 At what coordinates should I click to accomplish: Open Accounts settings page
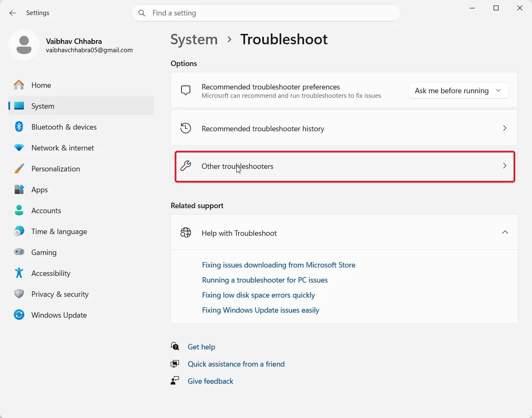(81, 211)
